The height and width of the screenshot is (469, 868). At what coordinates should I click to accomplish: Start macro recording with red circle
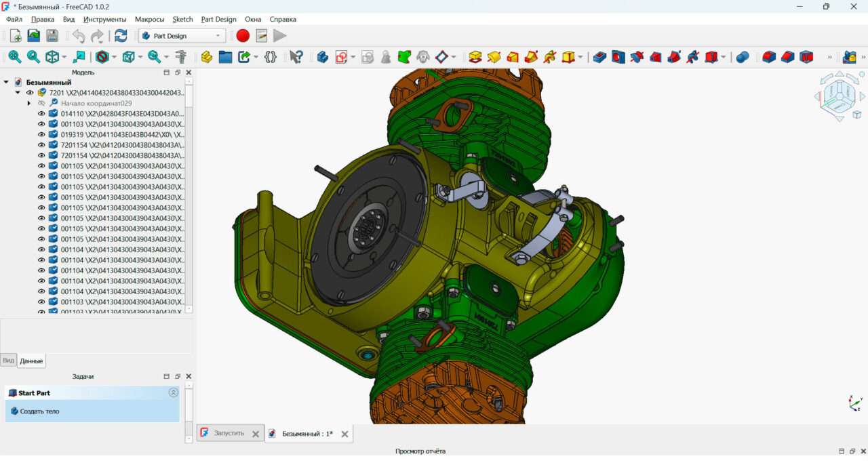(243, 36)
